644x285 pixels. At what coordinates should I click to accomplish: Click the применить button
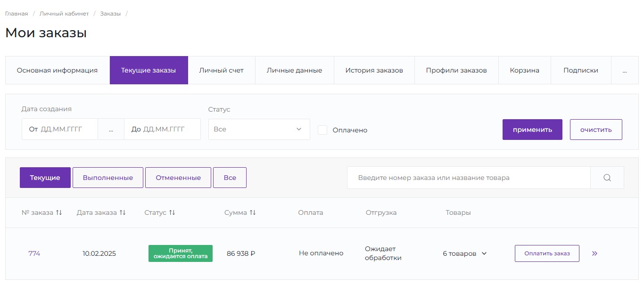532,129
